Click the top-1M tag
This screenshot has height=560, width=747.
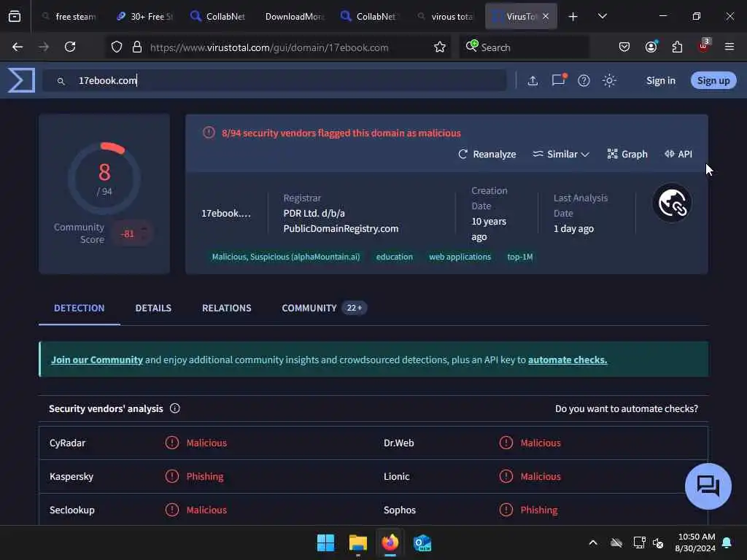(519, 257)
